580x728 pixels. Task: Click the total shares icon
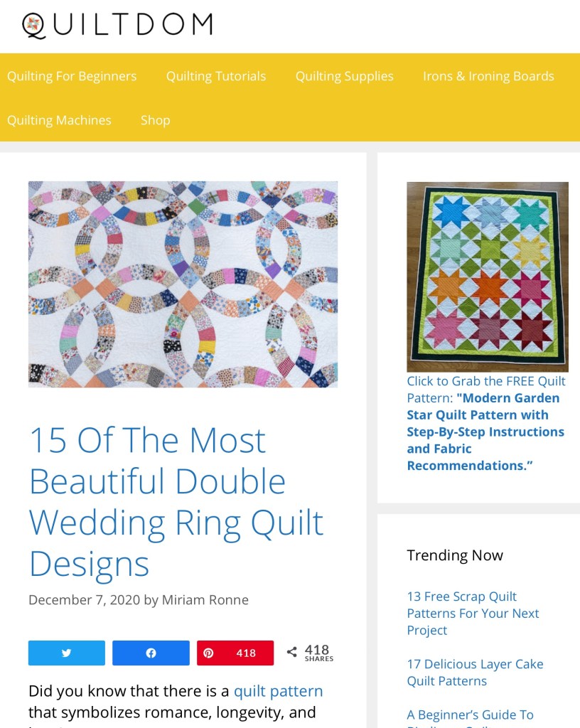click(292, 651)
